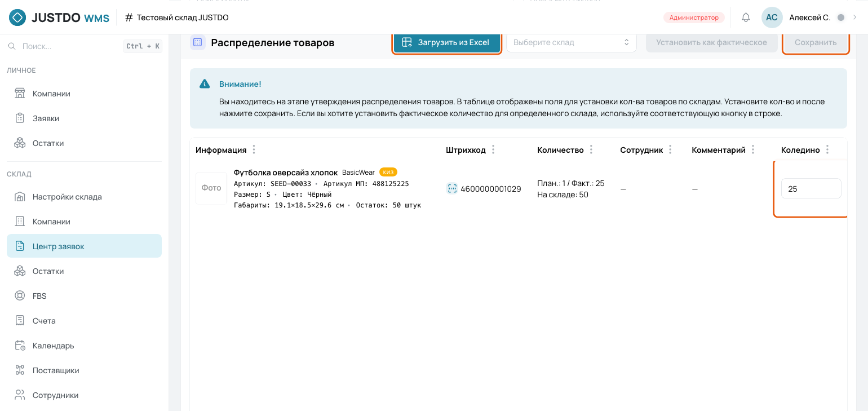Click barcode number 4600000001029
Image resolution: width=868 pixels, height=411 pixels.
491,189
